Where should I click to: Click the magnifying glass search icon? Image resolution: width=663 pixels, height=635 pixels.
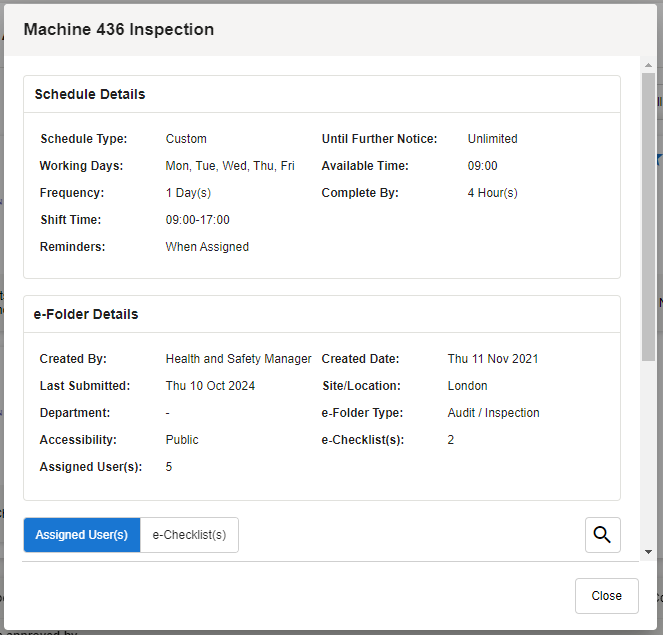(x=602, y=535)
